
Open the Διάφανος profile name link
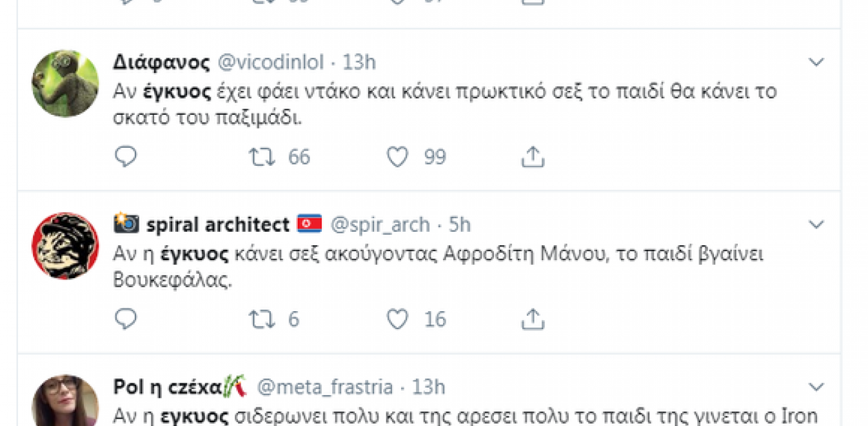[161, 63]
